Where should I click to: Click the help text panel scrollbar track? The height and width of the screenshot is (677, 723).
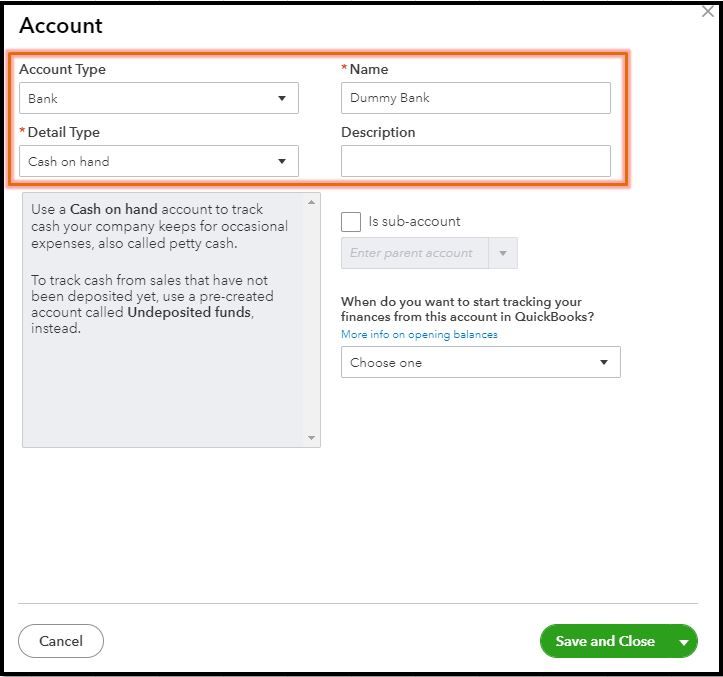(x=311, y=320)
